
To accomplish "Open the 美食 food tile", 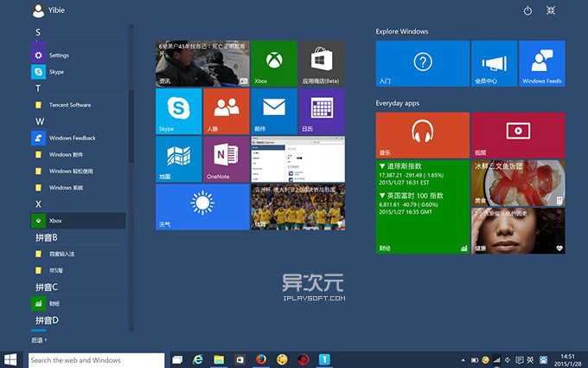I will click(518, 184).
